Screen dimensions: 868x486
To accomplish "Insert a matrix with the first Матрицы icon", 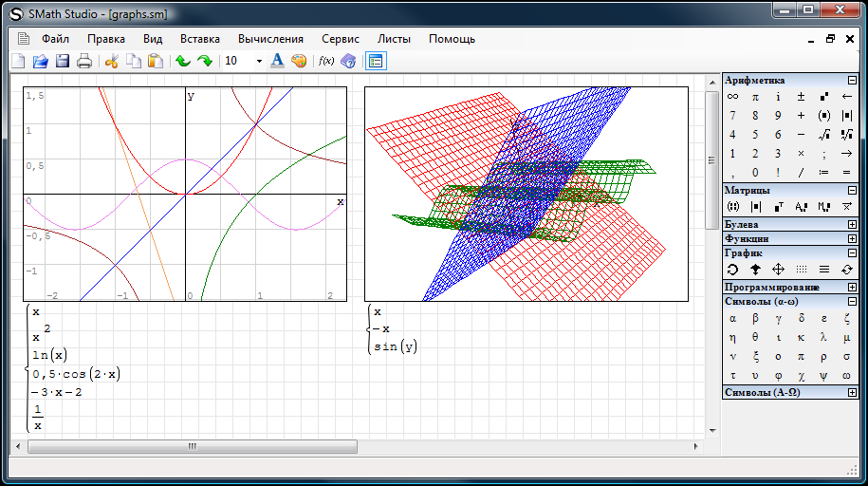I will click(732, 207).
